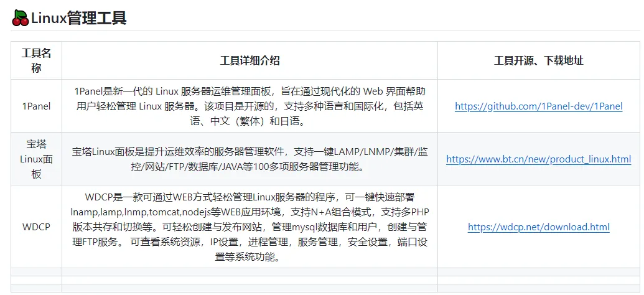
Task: Click the empty cell directly below wdcp.net link
Action: pyautogui.click(x=538, y=272)
